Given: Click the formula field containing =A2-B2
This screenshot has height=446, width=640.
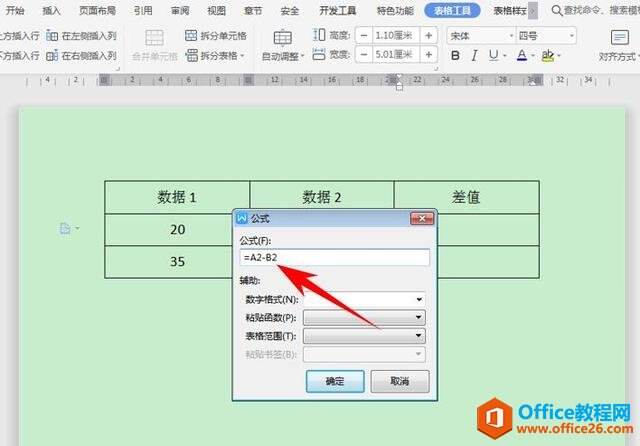Looking at the screenshot, I should pos(335,257).
